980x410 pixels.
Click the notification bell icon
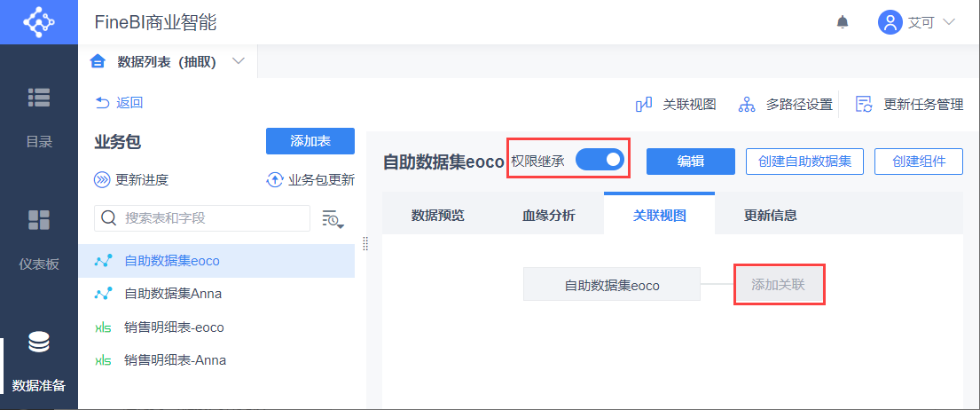tap(843, 22)
